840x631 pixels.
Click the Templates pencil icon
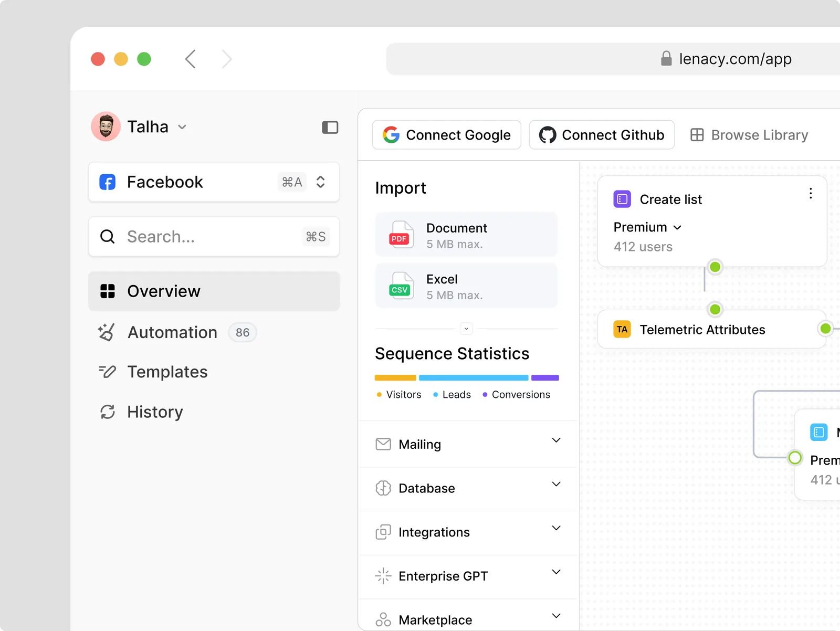[107, 372]
